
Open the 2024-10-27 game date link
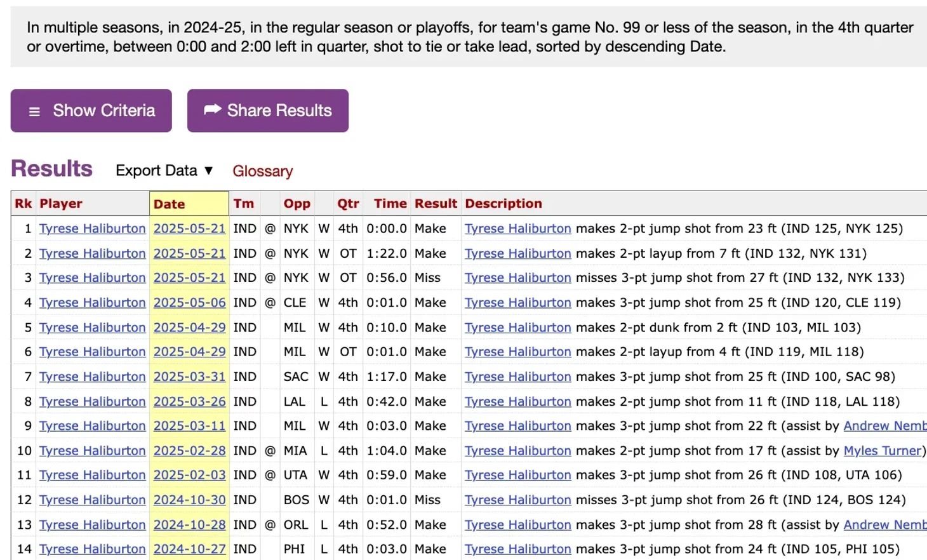(189, 549)
